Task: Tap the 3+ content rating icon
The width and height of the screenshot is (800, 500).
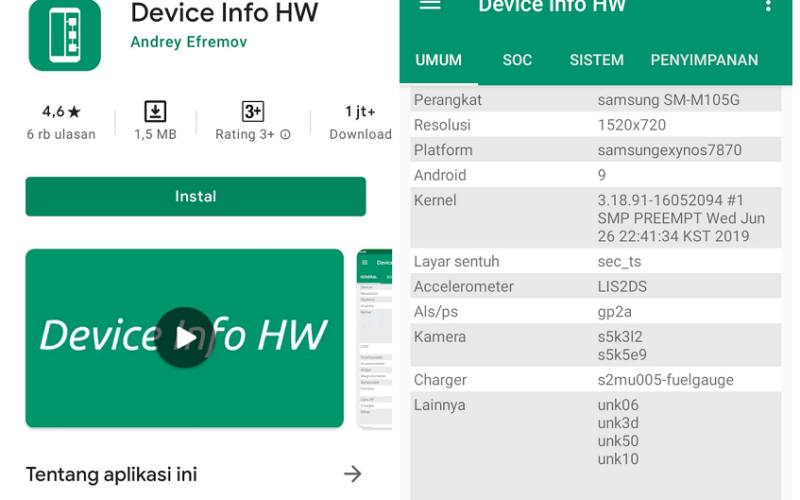Action: (253, 111)
